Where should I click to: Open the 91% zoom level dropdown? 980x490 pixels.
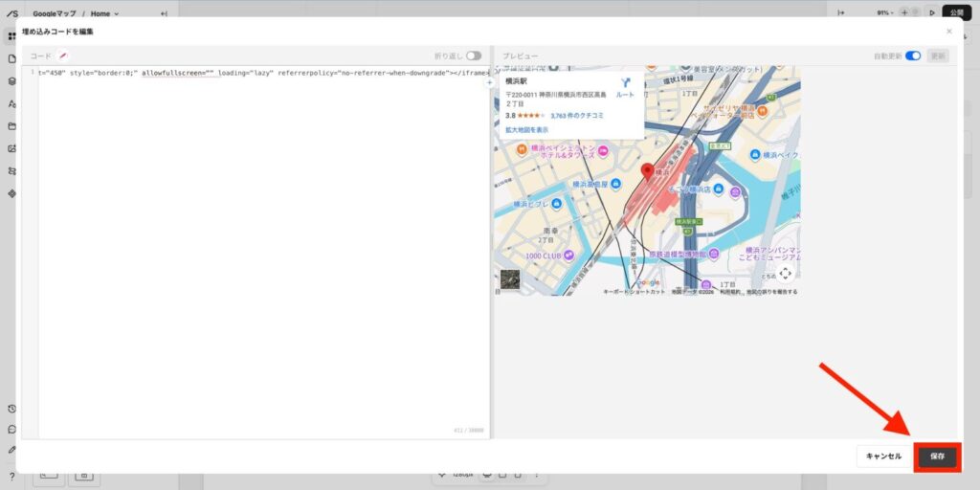pyautogui.click(x=887, y=13)
